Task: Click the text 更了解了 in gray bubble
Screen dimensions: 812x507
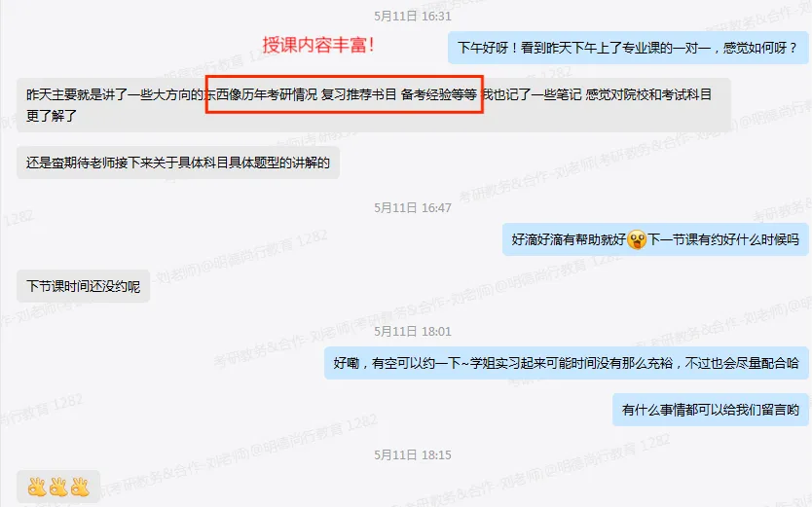Action: [x=52, y=116]
